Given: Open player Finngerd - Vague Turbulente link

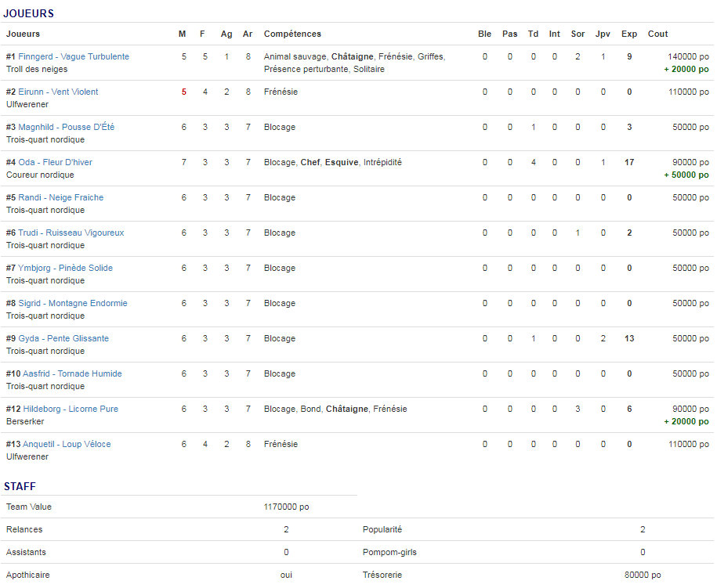Looking at the screenshot, I should tap(74, 56).
